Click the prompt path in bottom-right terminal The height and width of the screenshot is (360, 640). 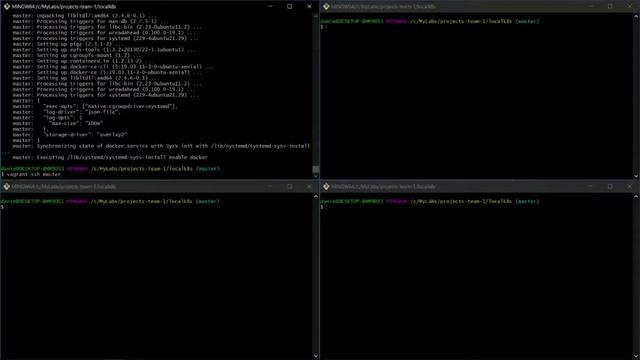(461, 201)
